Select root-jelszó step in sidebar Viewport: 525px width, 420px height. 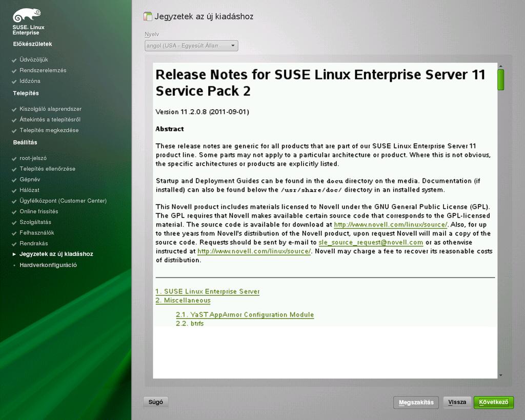(x=33, y=158)
